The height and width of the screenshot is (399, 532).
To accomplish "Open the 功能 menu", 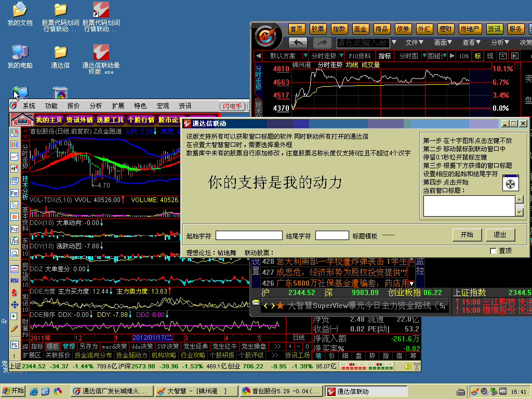I will click(51, 106).
